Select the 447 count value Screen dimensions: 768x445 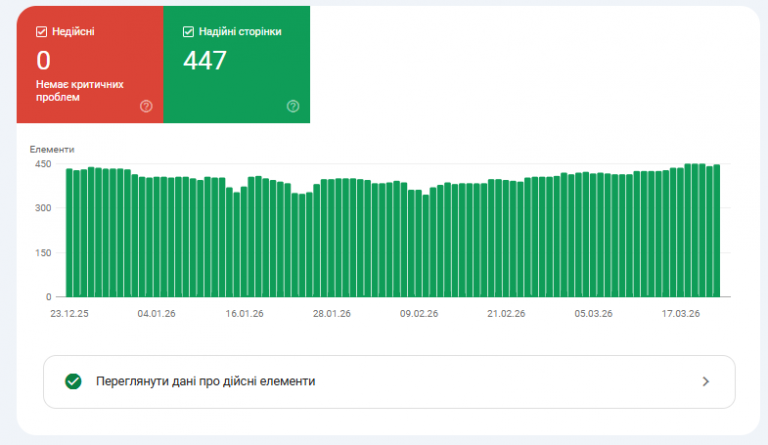coord(205,61)
